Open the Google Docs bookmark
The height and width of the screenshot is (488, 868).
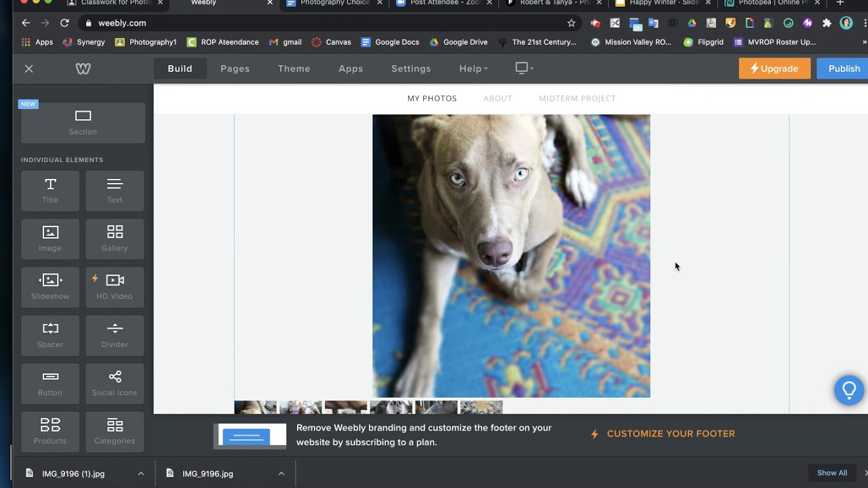[x=390, y=42]
